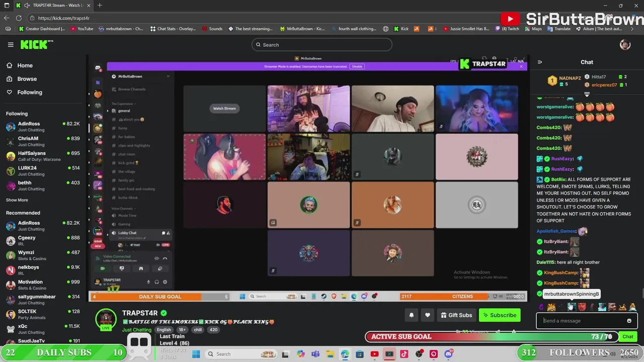Open xQc recommended channel
Viewport: 644px width, 362px height.
43,329
